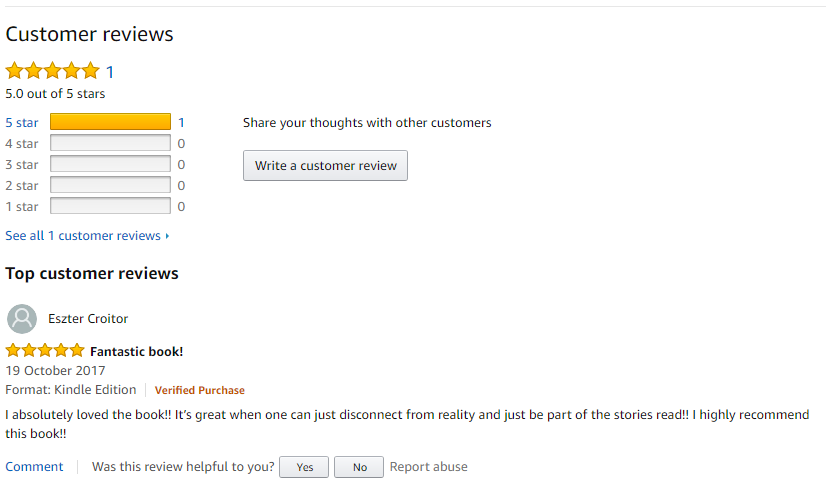Open the Fantastic book! review title

[136, 351]
